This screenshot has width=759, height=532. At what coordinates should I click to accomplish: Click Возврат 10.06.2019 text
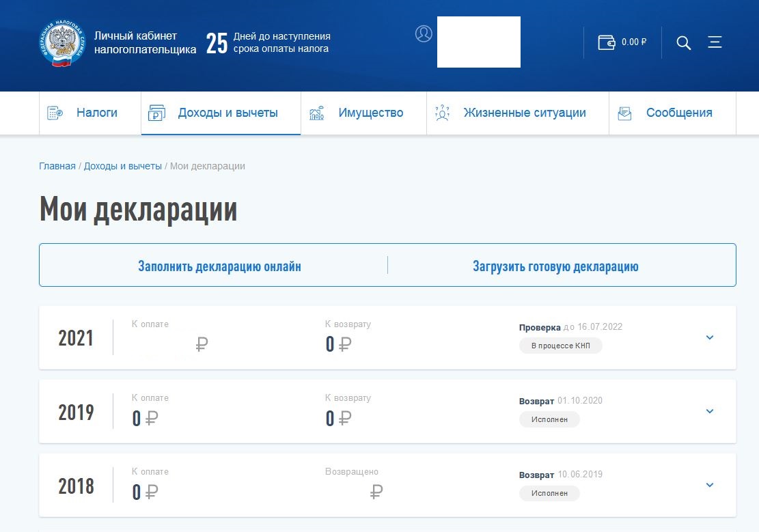(560, 475)
